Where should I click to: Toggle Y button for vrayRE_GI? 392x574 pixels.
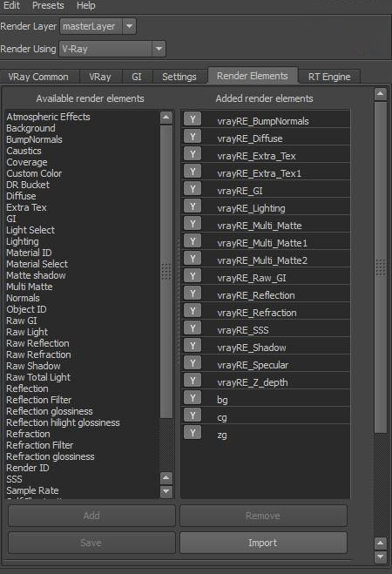(x=193, y=189)
